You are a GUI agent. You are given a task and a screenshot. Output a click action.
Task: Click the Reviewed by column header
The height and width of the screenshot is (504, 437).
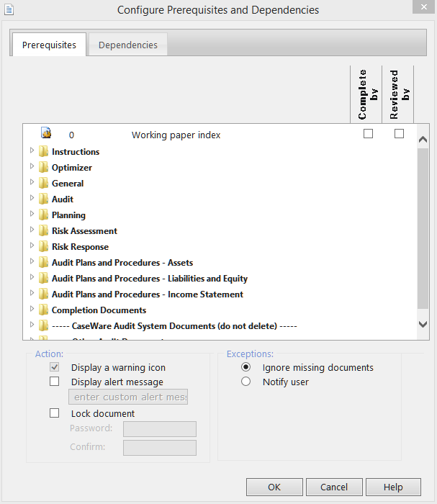398,94
